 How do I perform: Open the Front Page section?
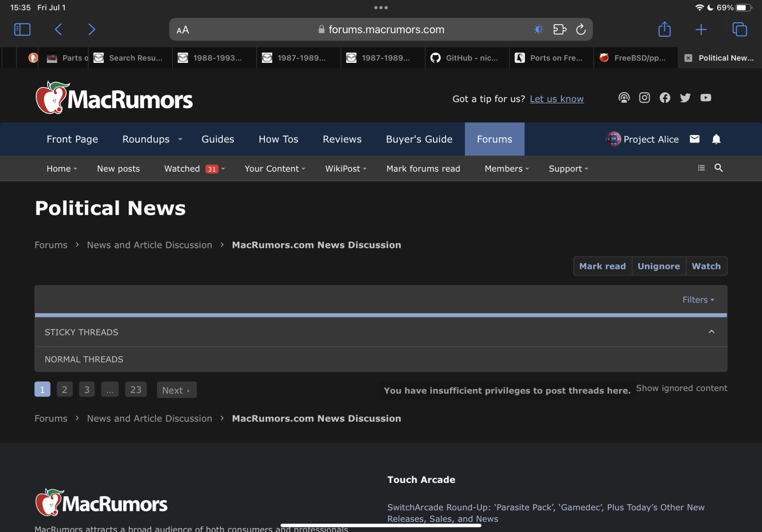[x=72, y=139]
